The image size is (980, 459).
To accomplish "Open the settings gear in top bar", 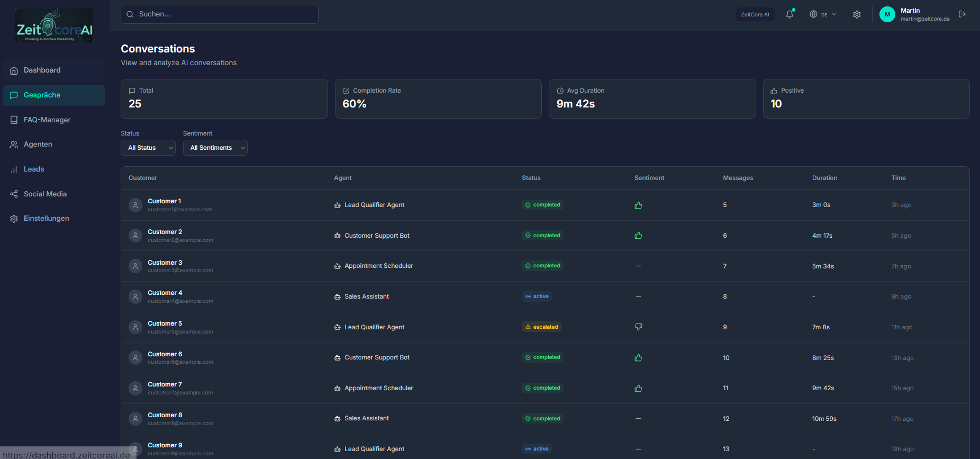I will (x=857, y=14).
